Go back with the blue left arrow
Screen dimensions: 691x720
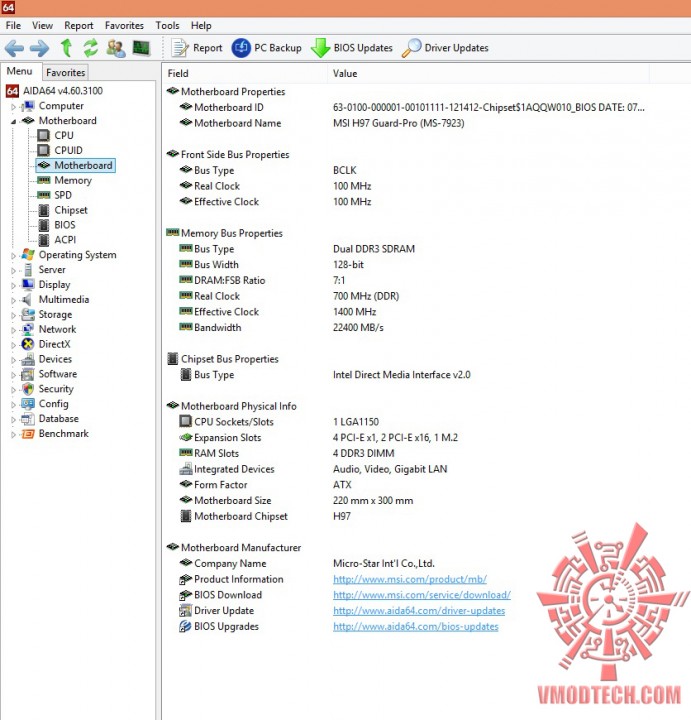pos(14,48)
